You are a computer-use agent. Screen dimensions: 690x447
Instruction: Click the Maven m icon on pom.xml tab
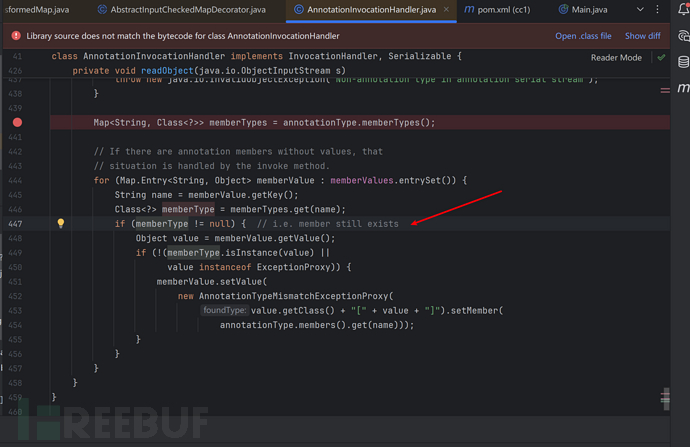tap(469, 9)
